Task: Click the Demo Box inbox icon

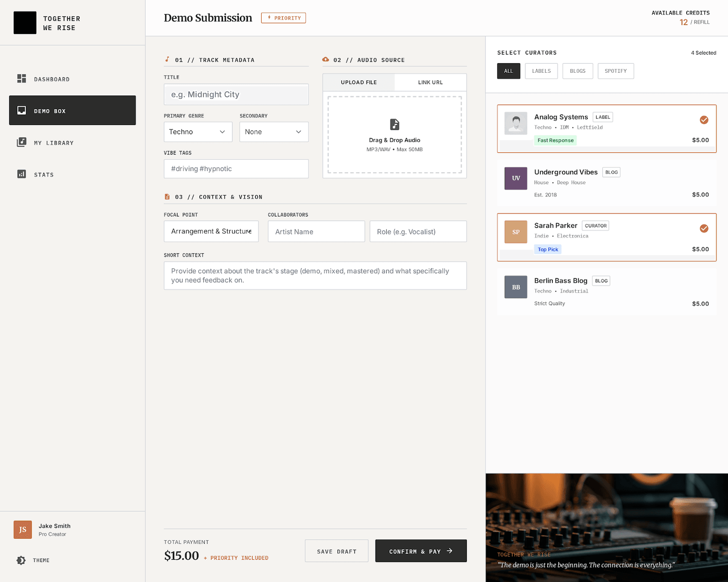Action: click(22, 111)
